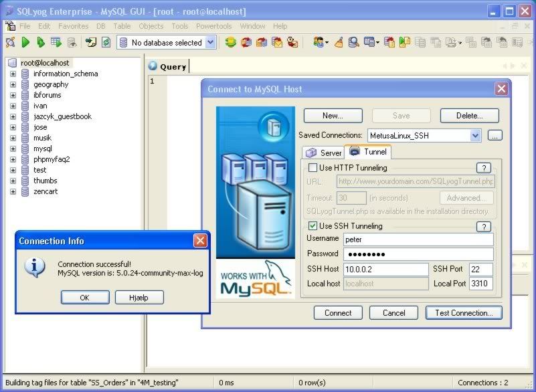The image size is (536, 392).
Task: Open the Objects menu
Action: [x=151, y=26]
